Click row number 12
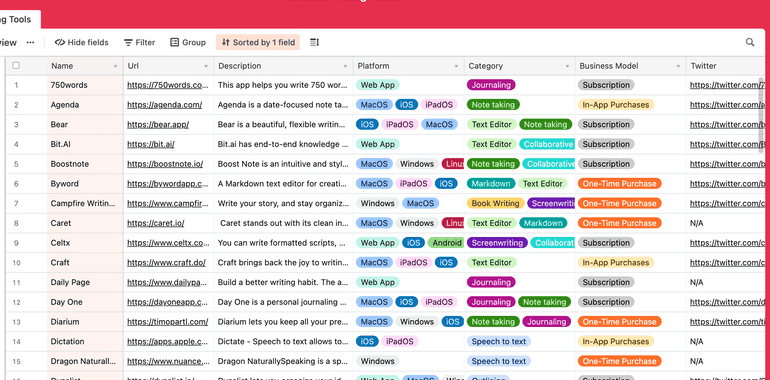The image size is (770, 380). coord(16,302)
